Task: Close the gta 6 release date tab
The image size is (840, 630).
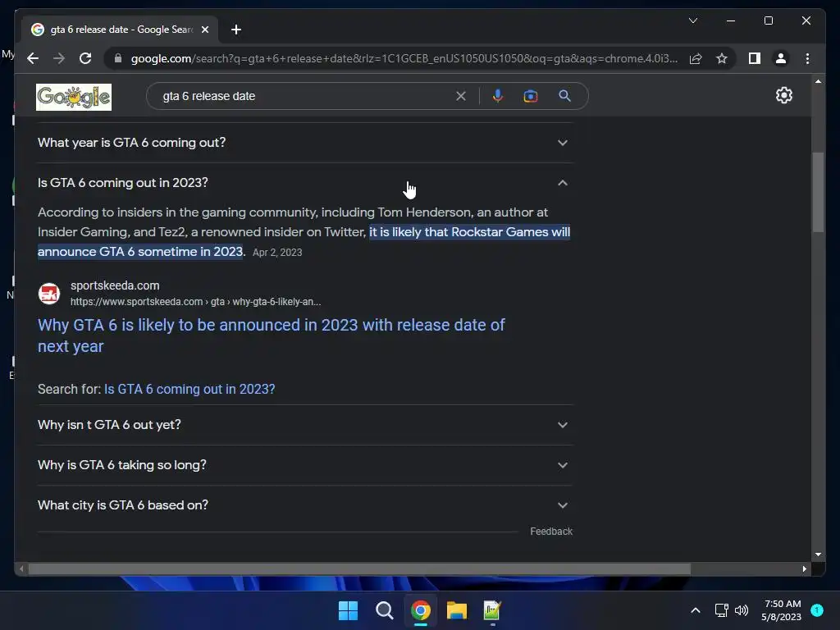Action: [x=204, y=30]
